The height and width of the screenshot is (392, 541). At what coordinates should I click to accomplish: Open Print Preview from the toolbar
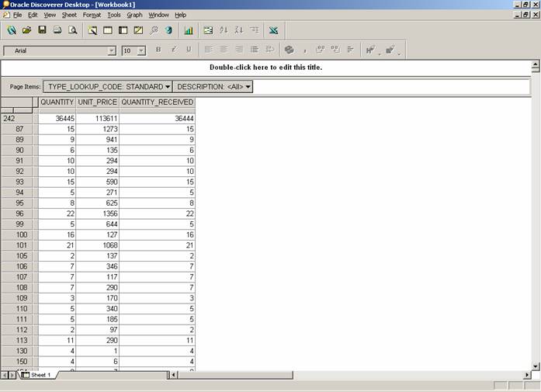pos(73,31)
